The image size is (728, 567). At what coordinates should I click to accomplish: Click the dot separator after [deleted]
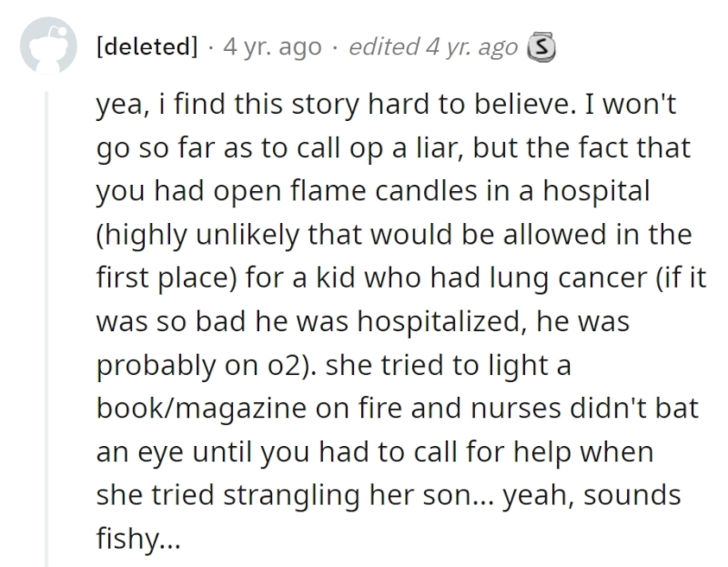pos(211,47)
